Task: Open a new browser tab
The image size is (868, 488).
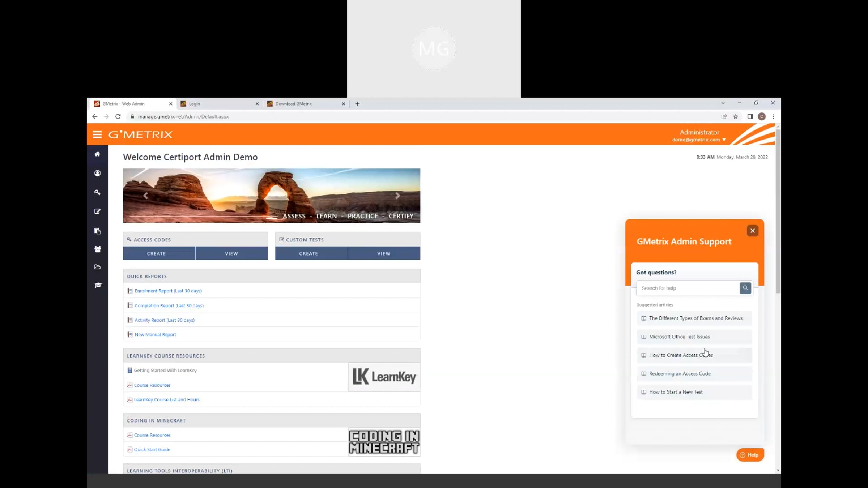Action: tap(357, 104)
